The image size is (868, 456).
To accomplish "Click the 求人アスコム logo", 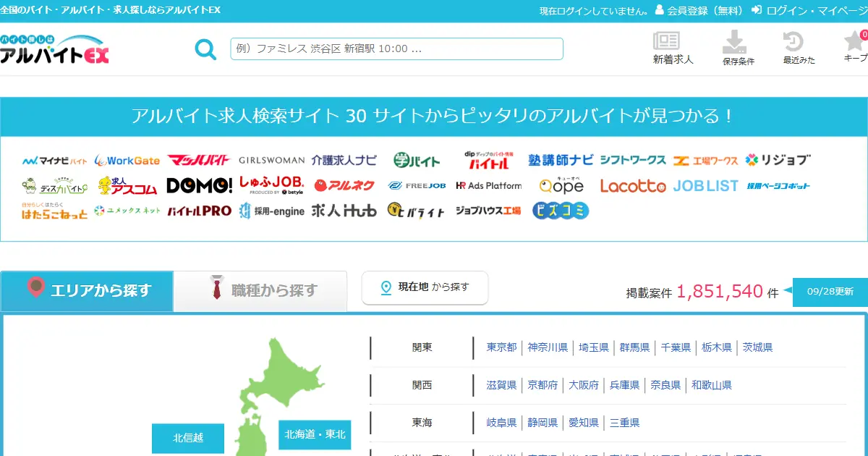I will pos(127,186).
